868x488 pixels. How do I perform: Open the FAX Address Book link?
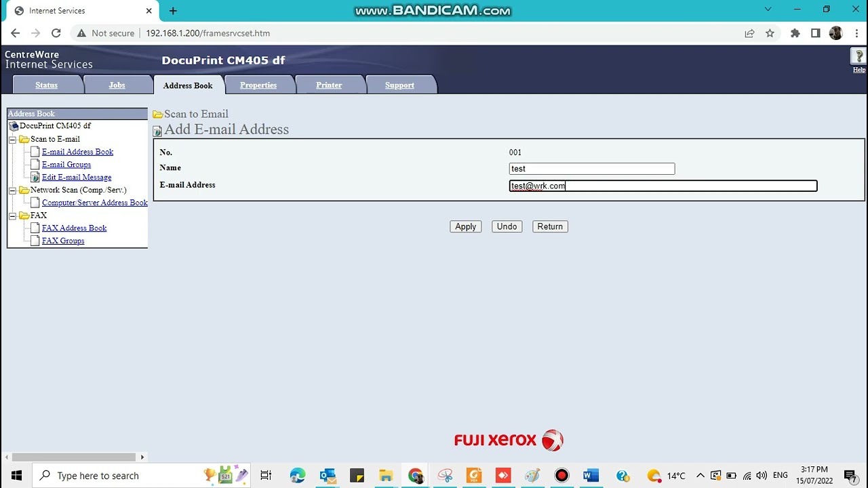coord(75,228)
